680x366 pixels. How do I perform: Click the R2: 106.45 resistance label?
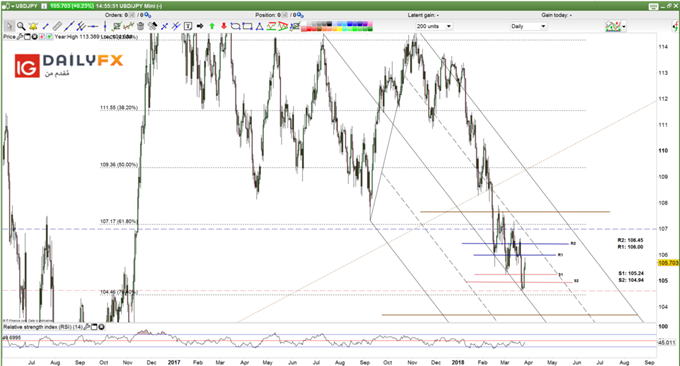click(x=631, y=240)
